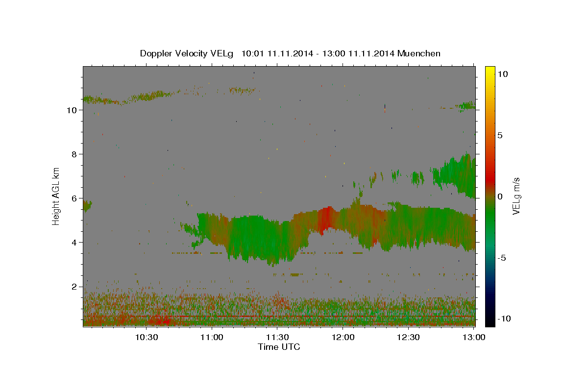
Task: Click the height tick label 4
Action: [x=74, y=243]
